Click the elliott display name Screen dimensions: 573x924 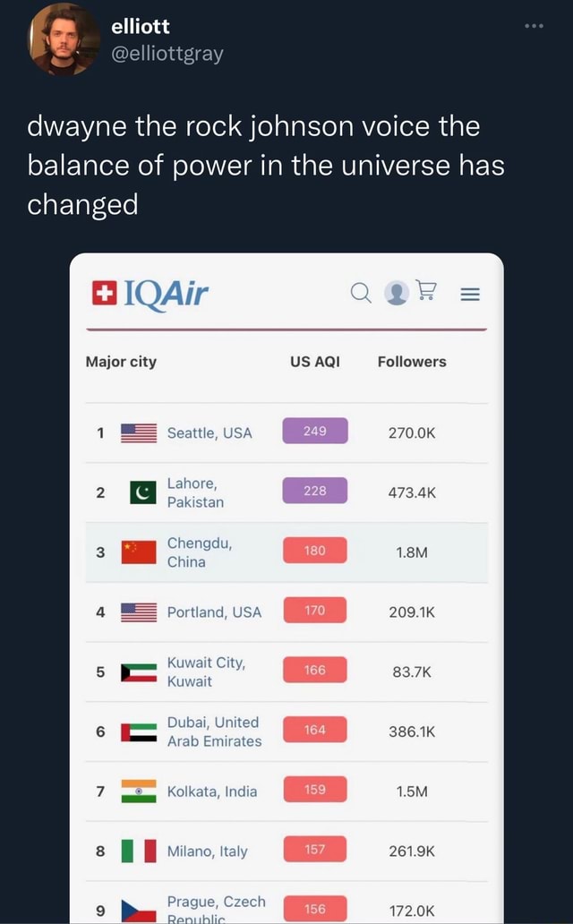(141, 27)
